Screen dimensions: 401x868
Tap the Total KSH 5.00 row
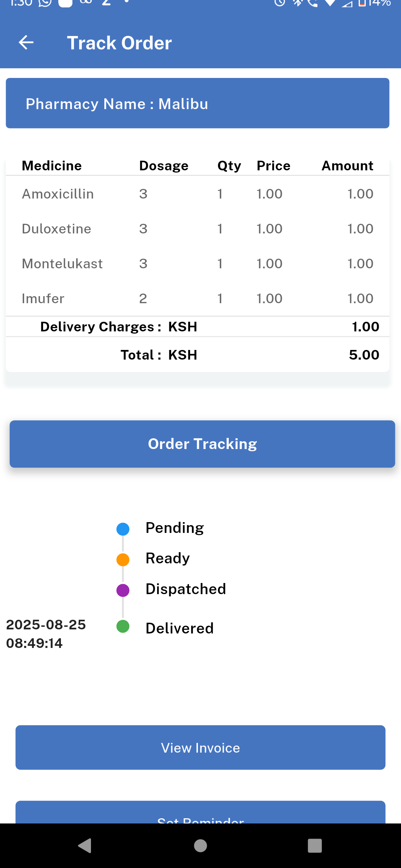coord(198,355)
